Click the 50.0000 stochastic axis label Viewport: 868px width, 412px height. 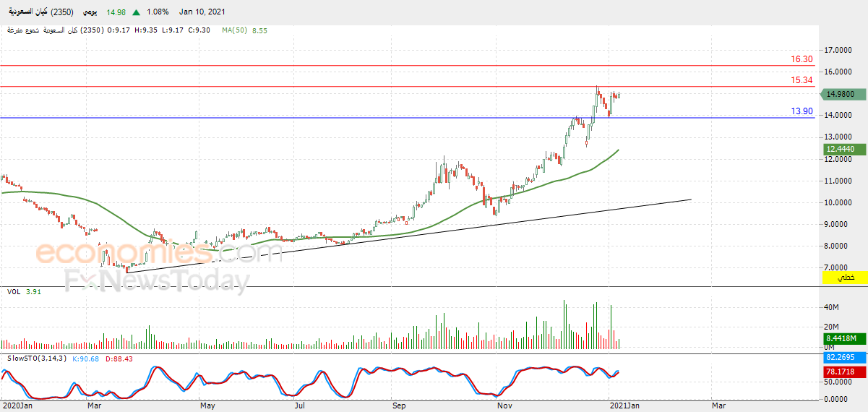point(839,382)
